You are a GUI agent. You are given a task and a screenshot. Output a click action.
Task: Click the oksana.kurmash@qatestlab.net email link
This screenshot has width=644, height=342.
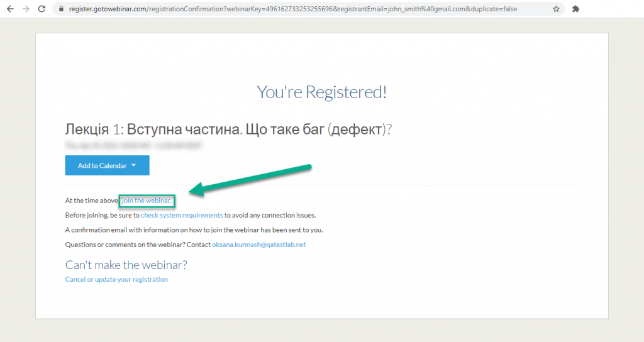258,245
